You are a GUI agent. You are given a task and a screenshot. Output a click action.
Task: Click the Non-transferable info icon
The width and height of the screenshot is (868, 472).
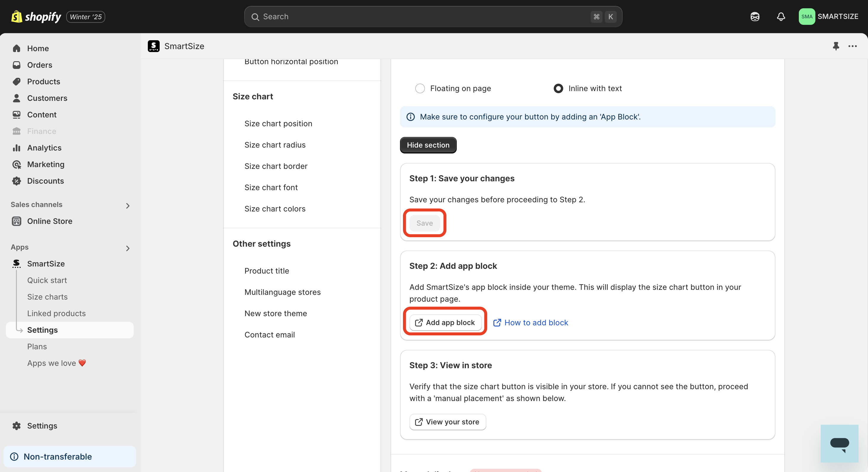14,457
